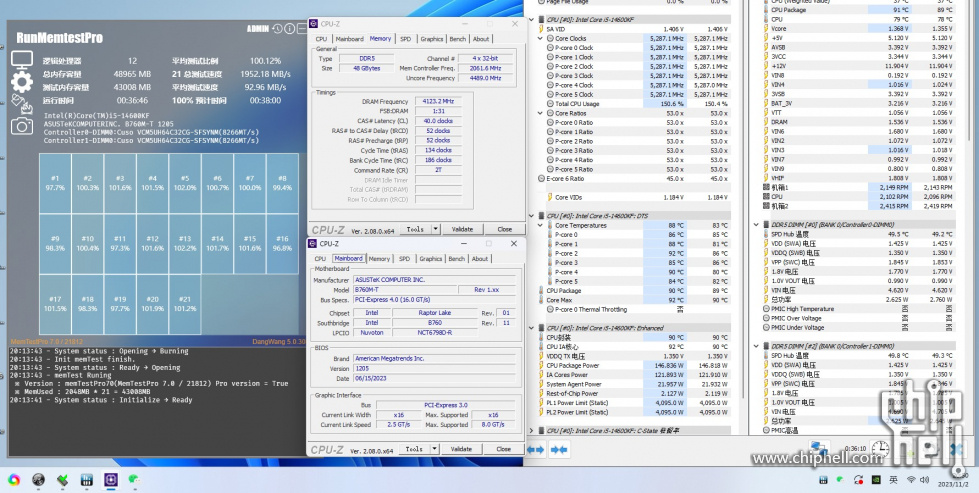979x493 pixels.
Task: Collapse the Core Ratios group in HWiNFO
Action: tap(541, 113)
